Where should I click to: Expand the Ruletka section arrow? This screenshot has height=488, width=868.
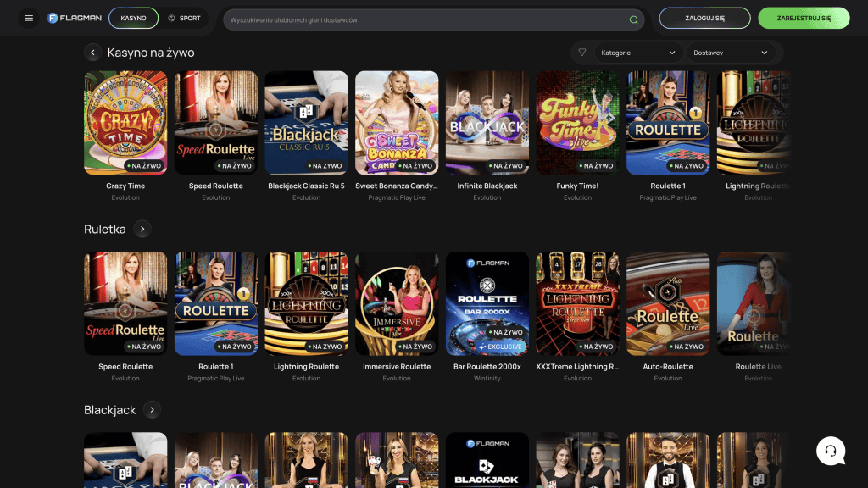coord(142,229)
